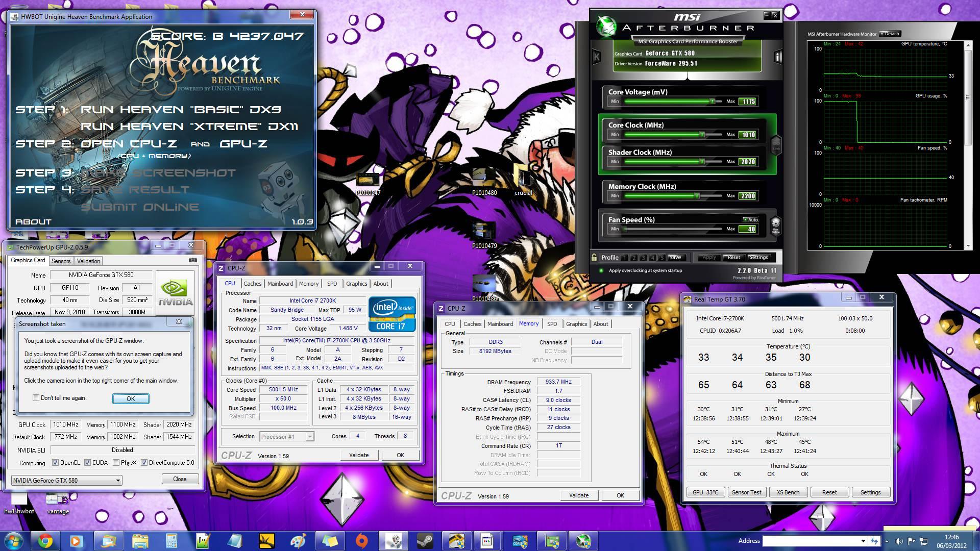Viewport: 980px width, 551px height.
Task: Toggle Apply overclocking at system startup
Action: click(601, 270)
